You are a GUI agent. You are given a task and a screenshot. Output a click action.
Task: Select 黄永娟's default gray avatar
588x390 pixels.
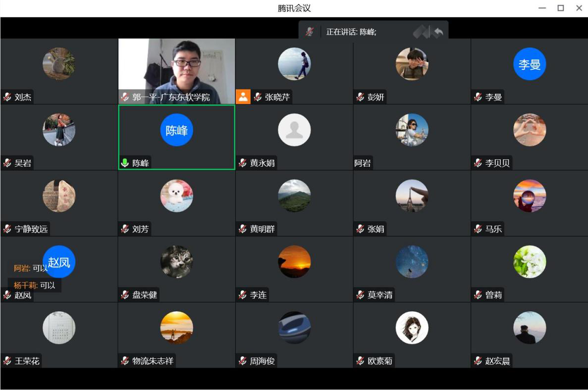pos(294,130)
